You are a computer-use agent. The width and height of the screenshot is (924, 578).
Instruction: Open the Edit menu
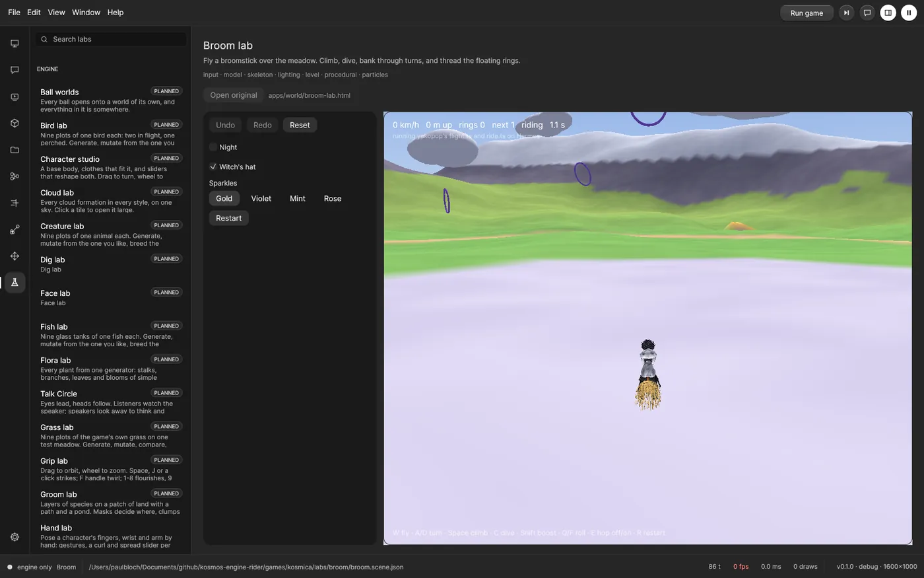[34, 13]
